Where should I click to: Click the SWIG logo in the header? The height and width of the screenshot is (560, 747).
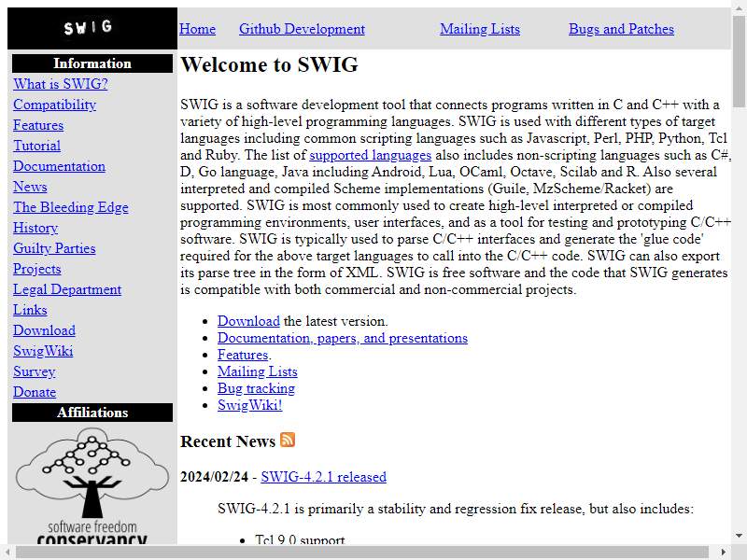click(88, 27)
